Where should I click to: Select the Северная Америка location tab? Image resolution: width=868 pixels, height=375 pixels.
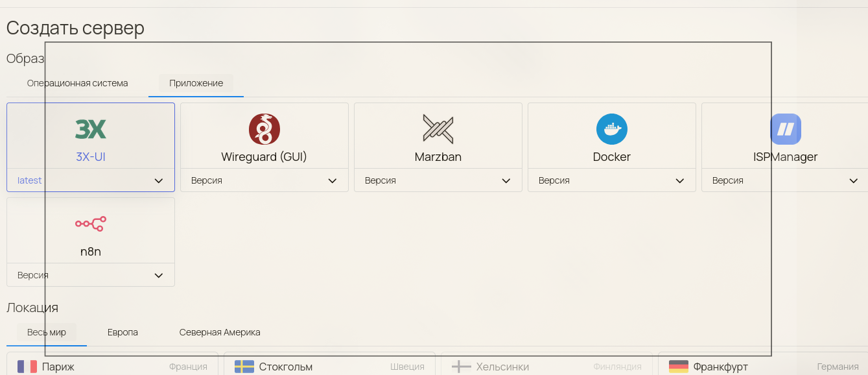(220, 332)
